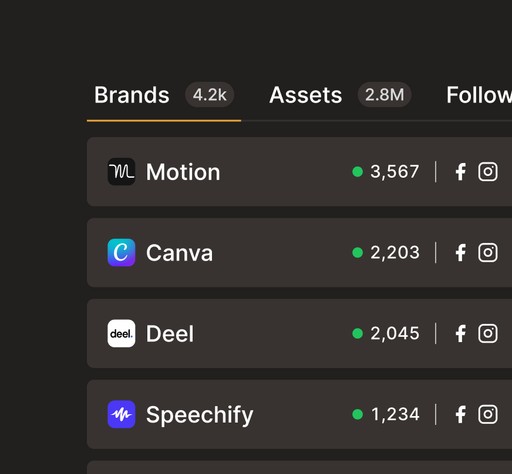Click the Motion brand logo icon
The height and width of the screenshot is (474, 512).
[x=121, y=172]
